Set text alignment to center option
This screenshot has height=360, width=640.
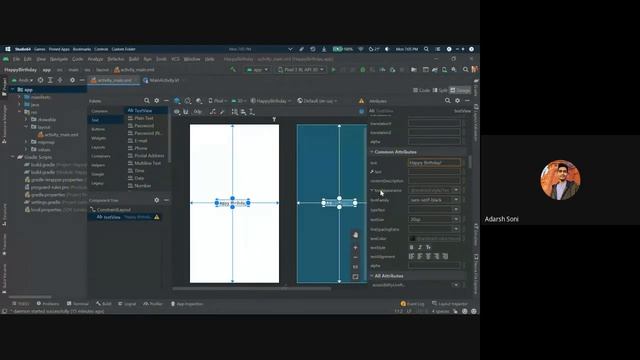coord(428,256)
